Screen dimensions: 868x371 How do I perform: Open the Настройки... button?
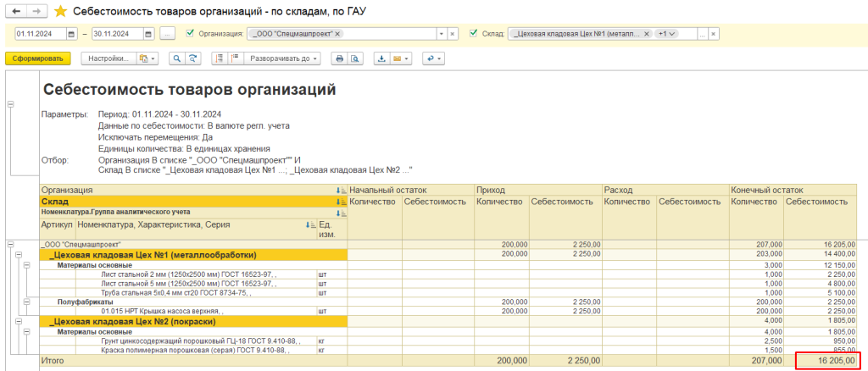109,58
